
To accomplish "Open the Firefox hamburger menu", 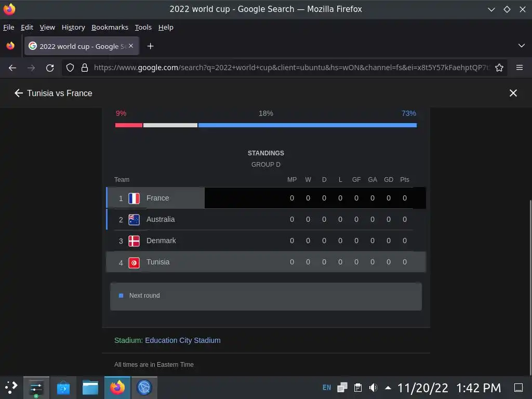I will click(520, 68).
